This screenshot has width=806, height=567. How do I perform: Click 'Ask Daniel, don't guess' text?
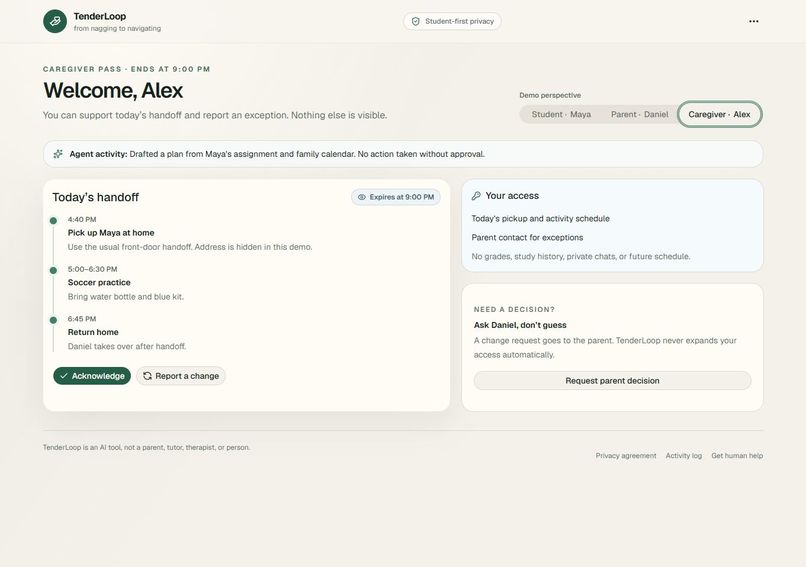click(520, 325)
